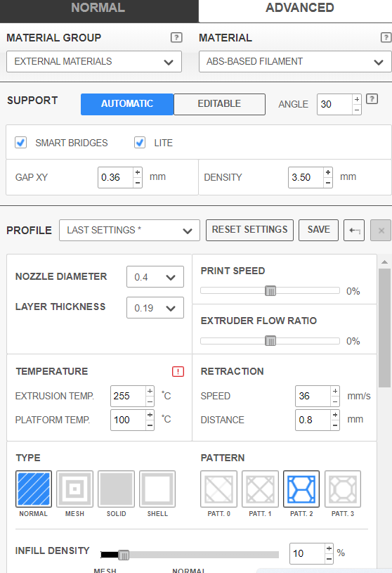Uncheck the Smart Bridges checkbox
Viewport: 392px width, 573px height.
coord(21,143)
